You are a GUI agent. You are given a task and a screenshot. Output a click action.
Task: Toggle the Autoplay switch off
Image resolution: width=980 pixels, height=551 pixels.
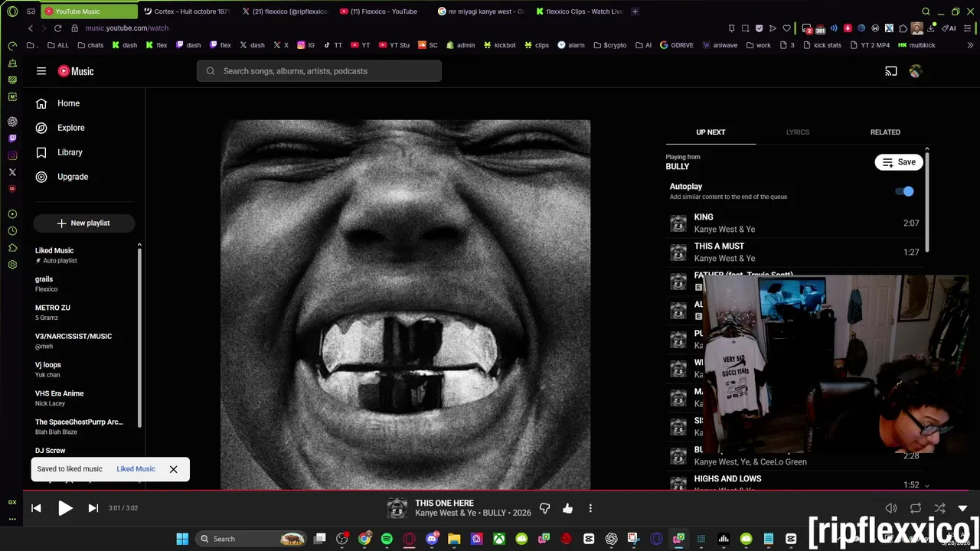906,191
